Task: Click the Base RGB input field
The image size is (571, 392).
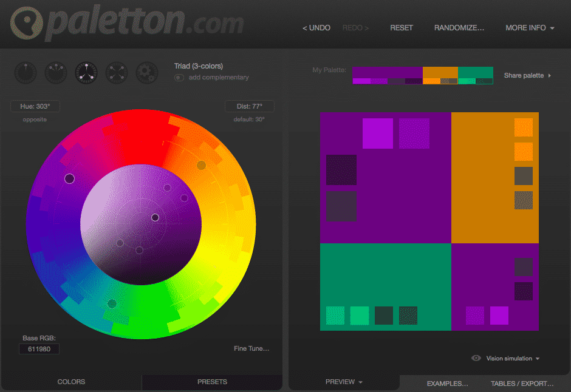Action: [x=39, y=349]
